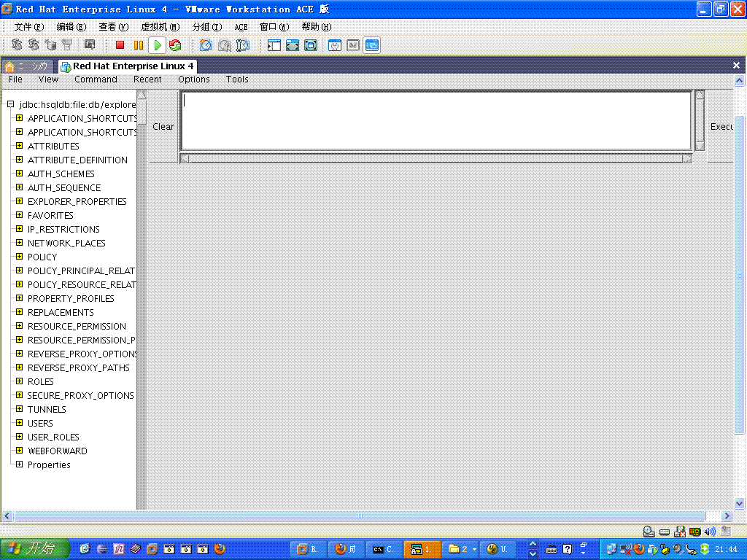Open the 文件(F) VMware menu
The image size is (747, 560).
point(29,27)
